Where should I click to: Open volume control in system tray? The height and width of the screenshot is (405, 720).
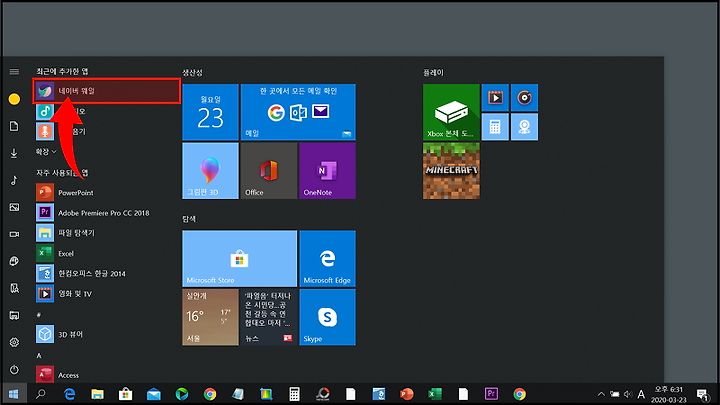pyautogui.click(x=628, y=394)
